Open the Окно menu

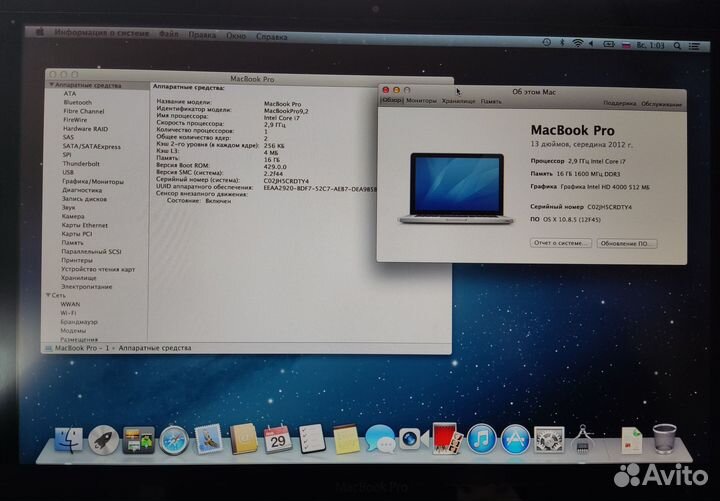click(236, 36)
